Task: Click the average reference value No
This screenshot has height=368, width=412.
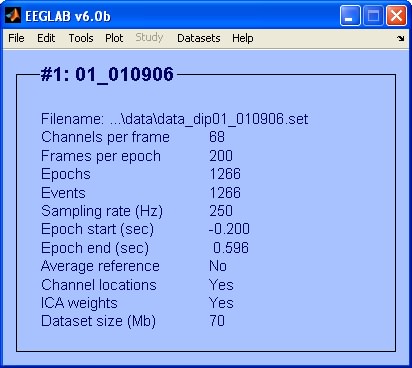Action: [218, 266]
